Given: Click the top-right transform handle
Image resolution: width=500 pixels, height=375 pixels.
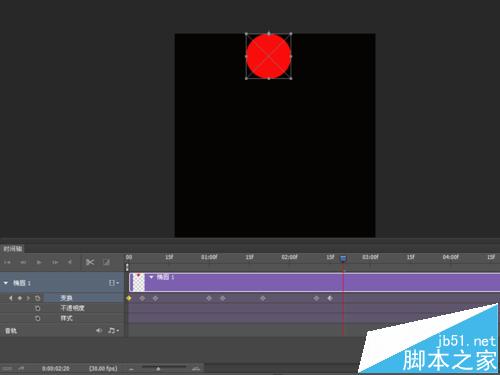Looking at the screenshot, I should [x=291, y=34].
